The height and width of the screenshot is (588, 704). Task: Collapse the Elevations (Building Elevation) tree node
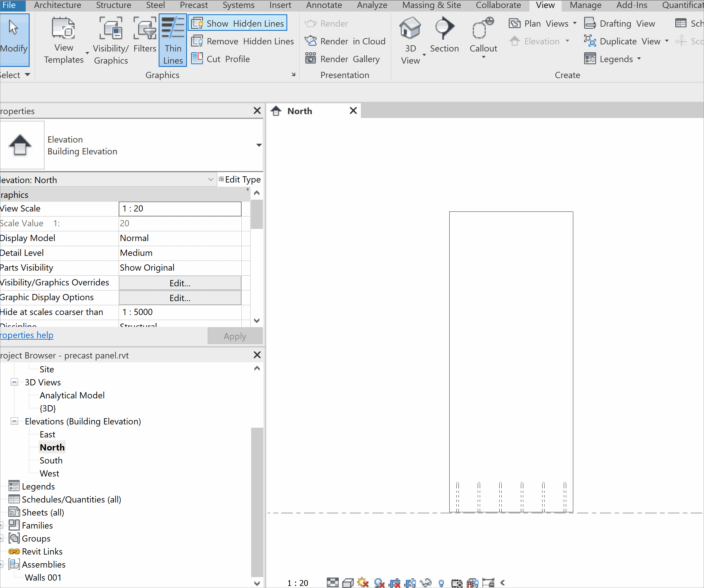click(x=14, y=421)
